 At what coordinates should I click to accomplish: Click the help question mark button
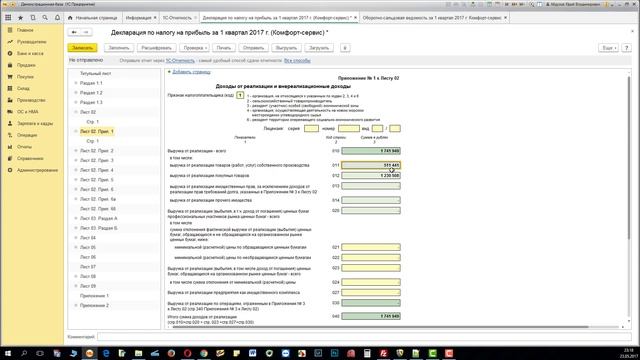click(627, 48)
